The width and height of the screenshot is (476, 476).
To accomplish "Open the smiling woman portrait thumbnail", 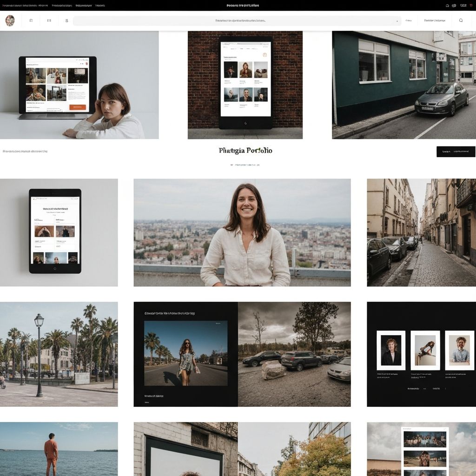I will (x=242, y=232).
